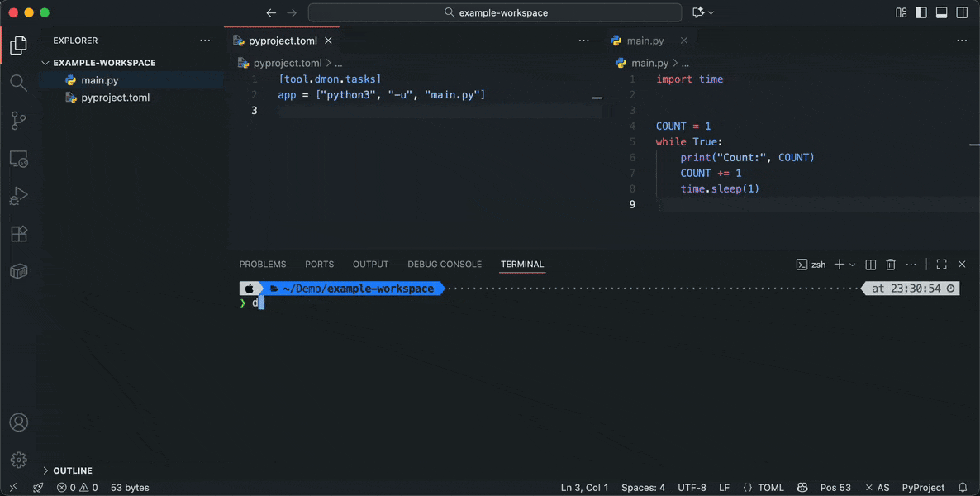
Task: Open the Remote Explorer icon
Action: [x=19, y=159]
